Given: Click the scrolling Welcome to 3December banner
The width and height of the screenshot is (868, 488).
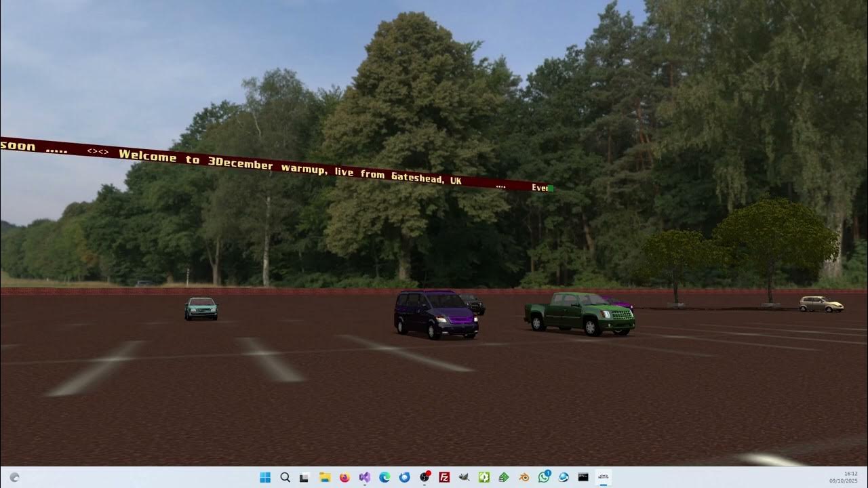Looking at the screenshot, I should [277, 165].
